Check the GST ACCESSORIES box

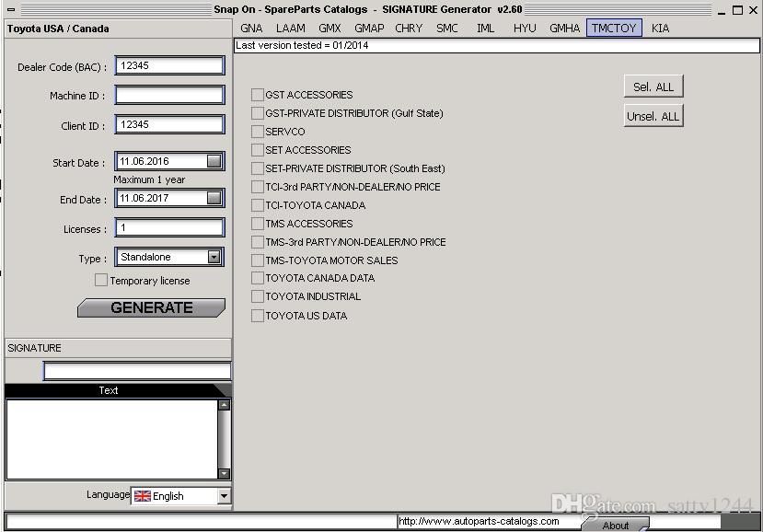(258, 95)
